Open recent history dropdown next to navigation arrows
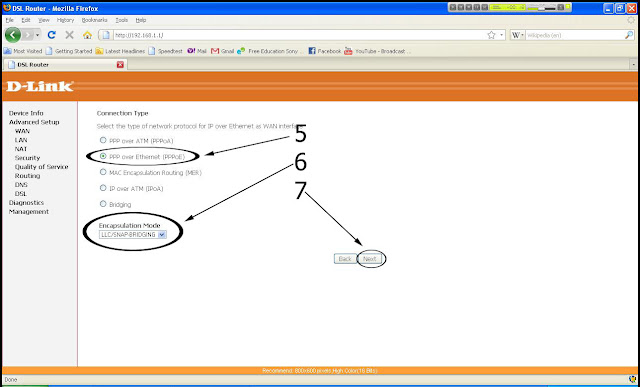This screenshot has height=387, width=640. (x=38, y=35)
